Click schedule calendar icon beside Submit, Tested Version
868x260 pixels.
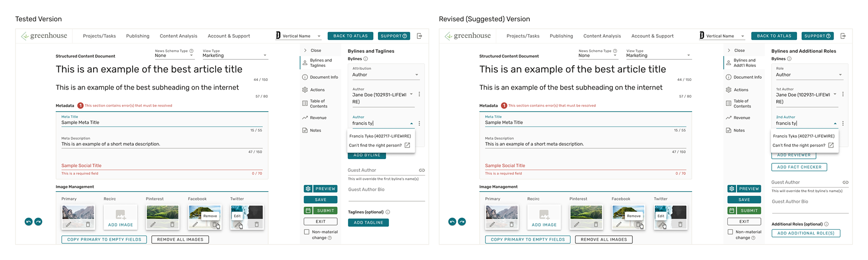click(308, 210)
